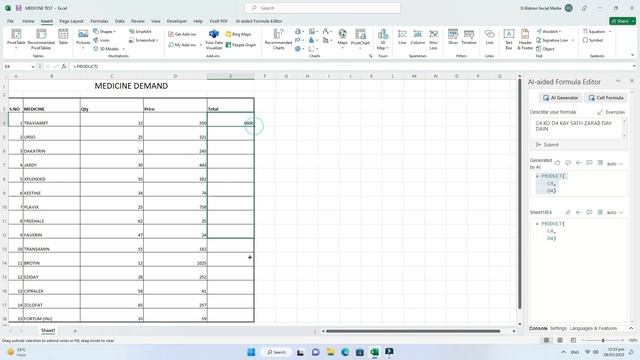Open the Pictures insert menu

pyautogui.click(x=83, y=38)
